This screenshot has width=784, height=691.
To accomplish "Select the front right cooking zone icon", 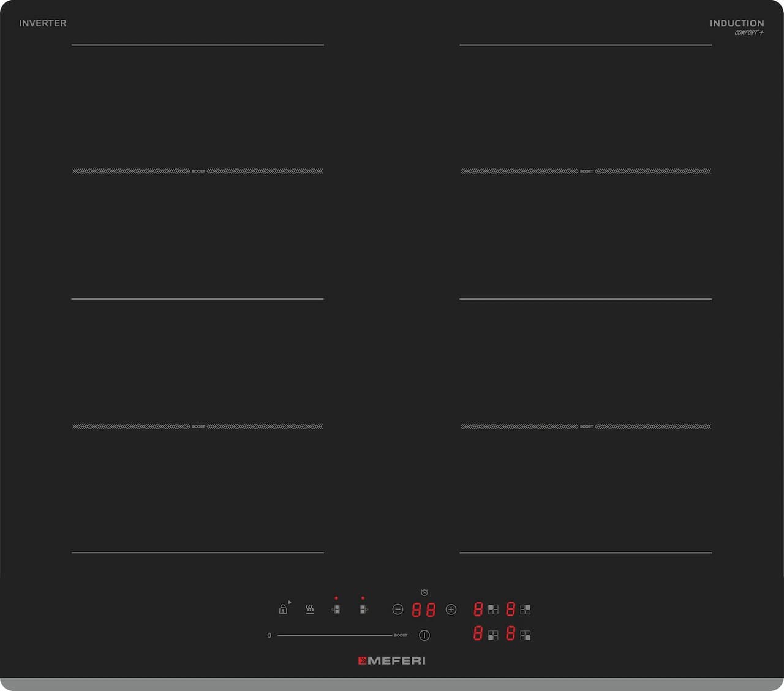I will pos(526,635).
